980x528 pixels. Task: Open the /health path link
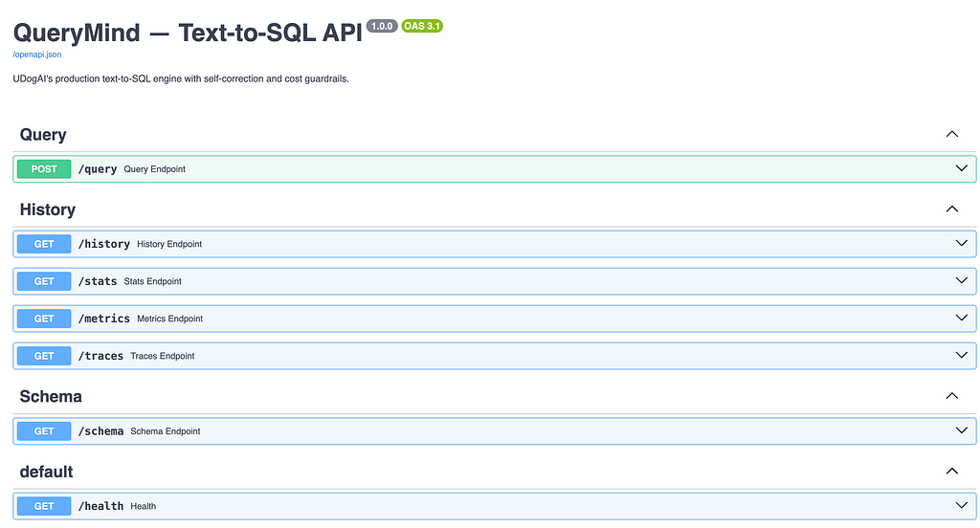tap(100, 506)
